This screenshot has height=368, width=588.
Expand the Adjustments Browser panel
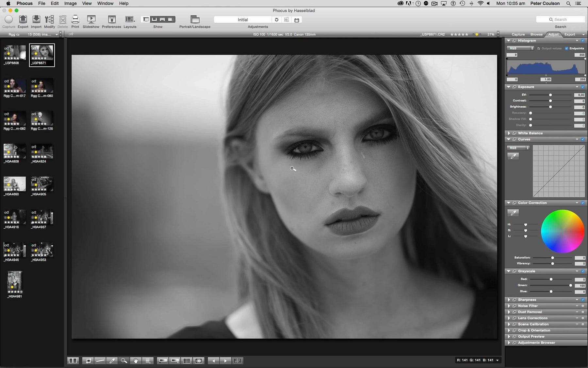509,343
